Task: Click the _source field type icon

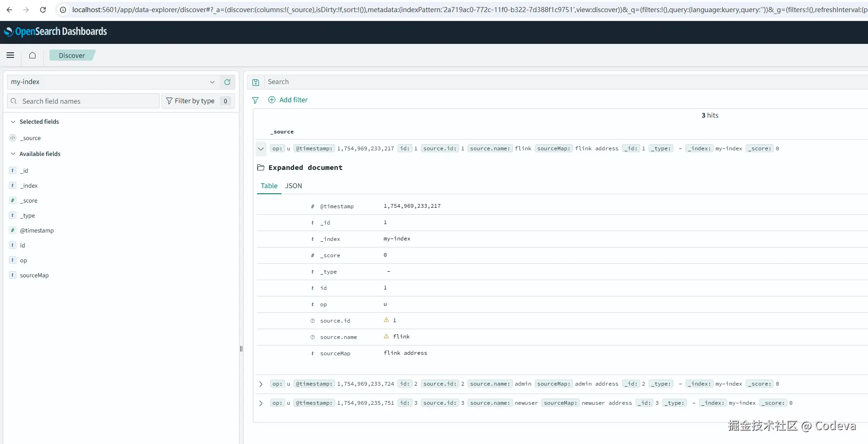Action: (13, 138)
